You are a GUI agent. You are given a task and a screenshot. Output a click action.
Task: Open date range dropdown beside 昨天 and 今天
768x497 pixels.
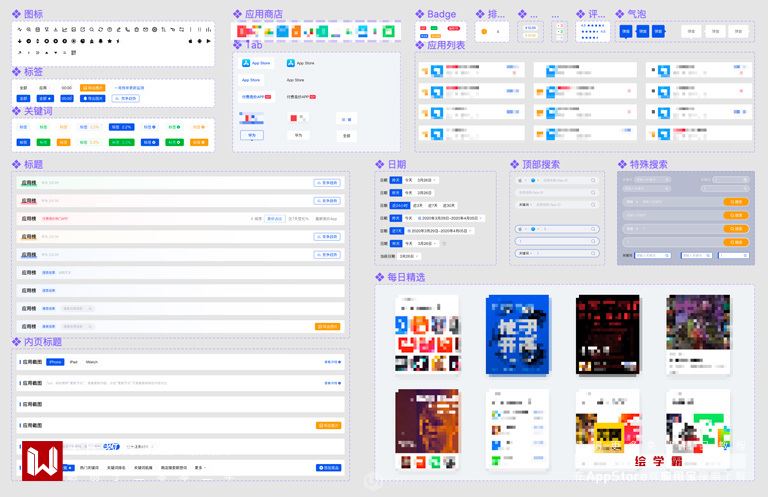click(451, 218)
